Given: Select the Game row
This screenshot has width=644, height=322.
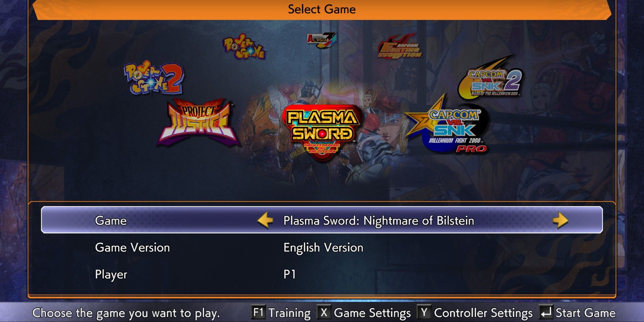Looking at the screenshot, I should point(322,220).
